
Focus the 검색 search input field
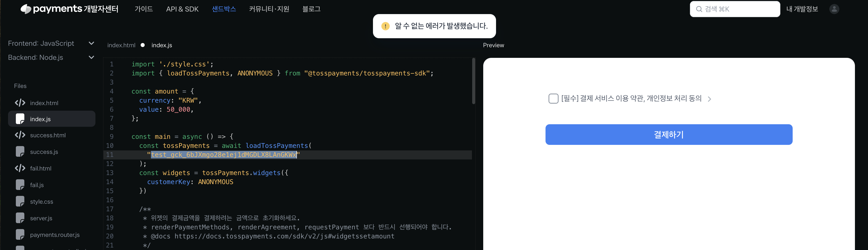tap(735, 9)
